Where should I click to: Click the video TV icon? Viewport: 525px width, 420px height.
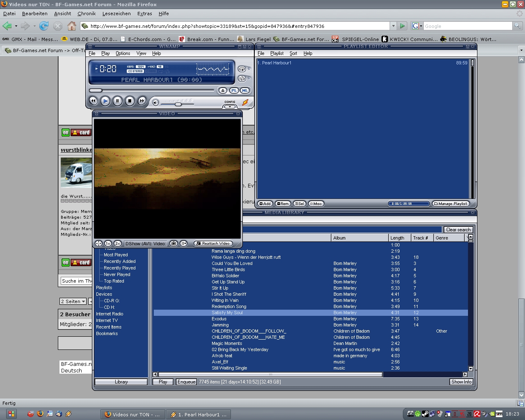(x=173, y=243)
